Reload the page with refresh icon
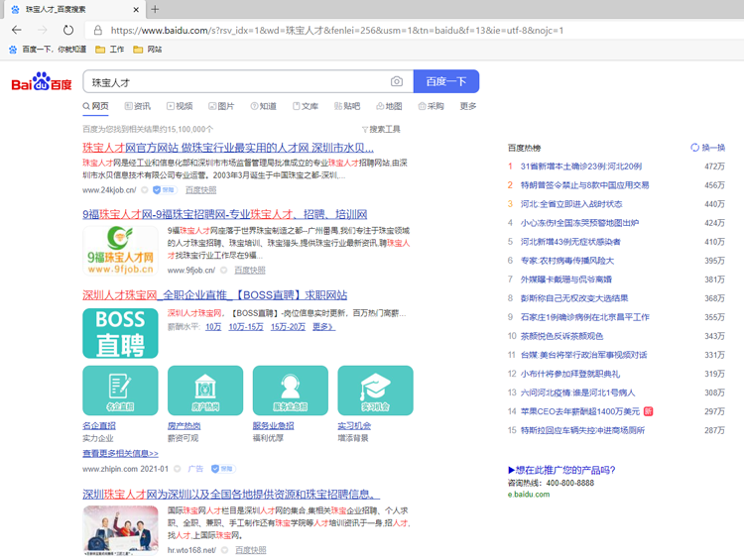The image size is (744, 560). click(x=68, y=30)
